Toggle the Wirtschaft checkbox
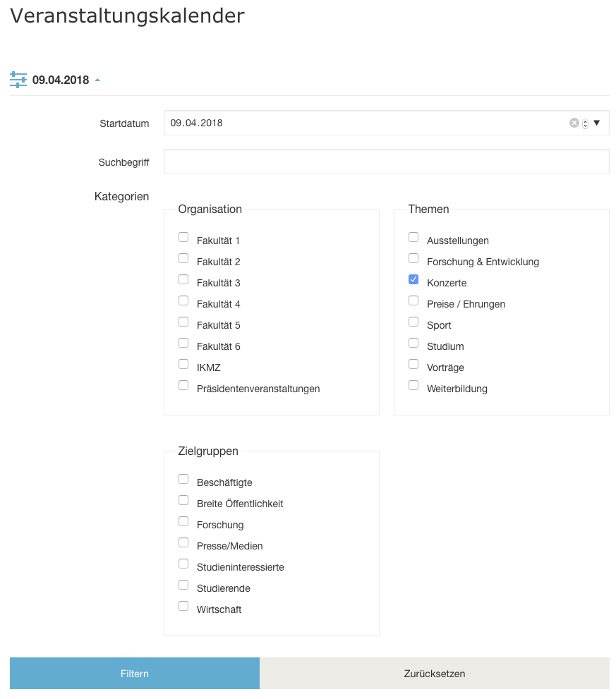This screenshot has height=699, width=616. point(183,606)
